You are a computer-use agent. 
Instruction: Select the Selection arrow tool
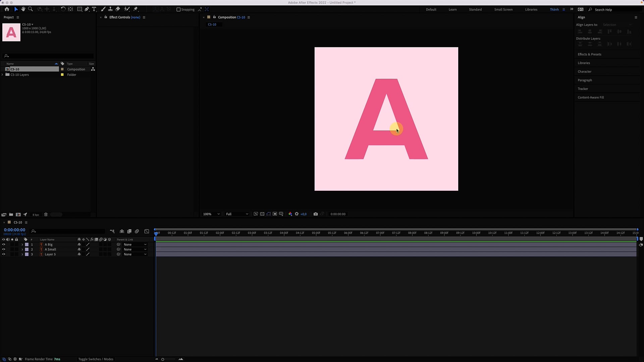tap(16, 9)
